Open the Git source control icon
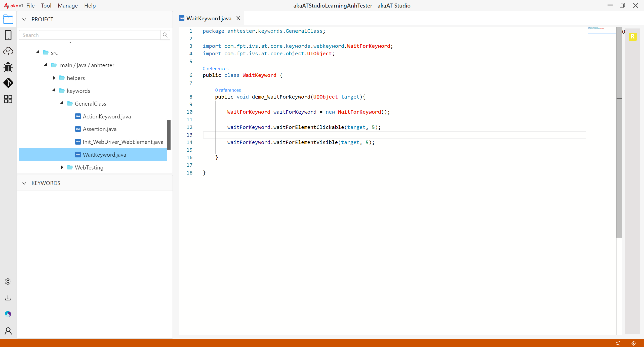Image resolution: width=644 pixels, height=347 pixels. 8,83
